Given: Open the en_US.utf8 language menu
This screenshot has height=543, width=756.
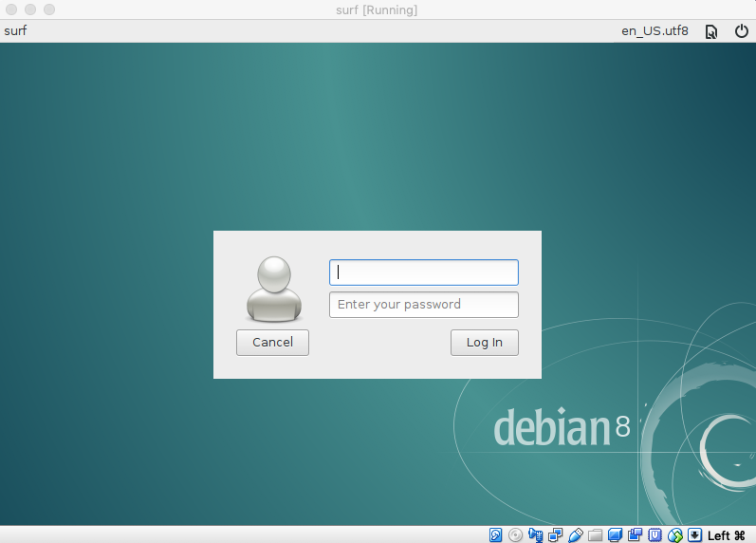Looking at the screenshot, I should 655,30.
